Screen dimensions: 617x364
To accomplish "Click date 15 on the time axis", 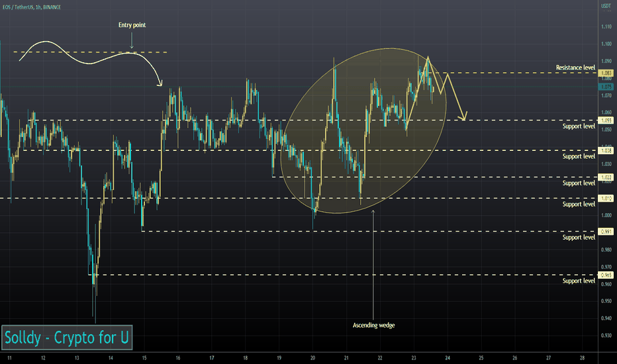I will [x=144, y=358].
